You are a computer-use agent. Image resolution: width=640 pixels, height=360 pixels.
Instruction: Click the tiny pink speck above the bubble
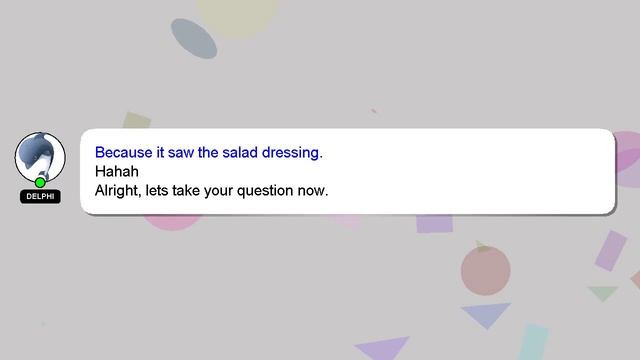click(373, 111)
